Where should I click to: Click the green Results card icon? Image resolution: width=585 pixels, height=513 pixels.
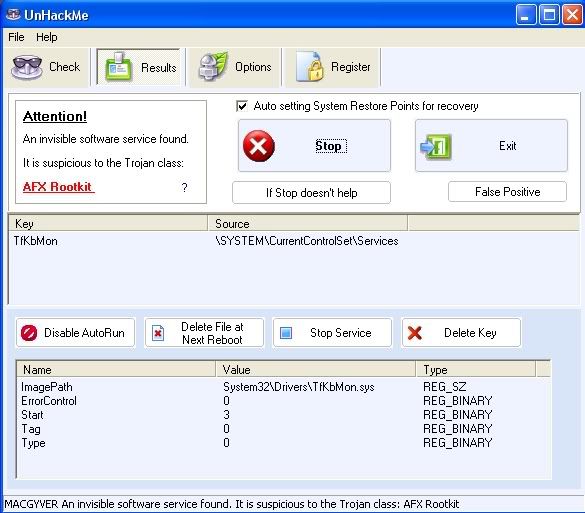pos(118,67)
